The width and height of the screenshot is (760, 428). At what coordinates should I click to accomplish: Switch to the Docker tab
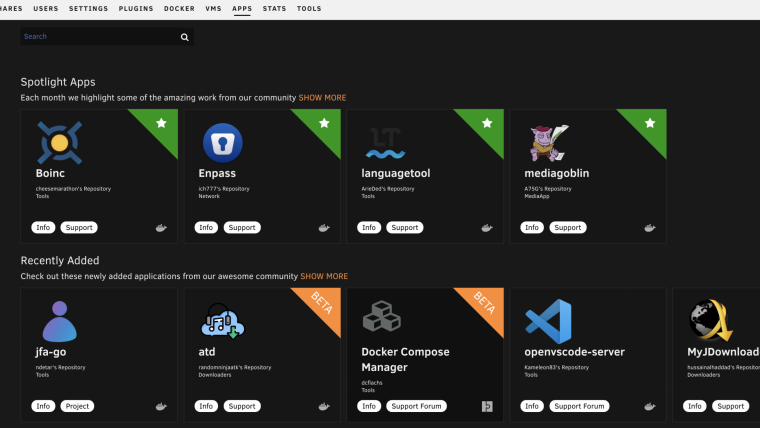point(179,9)
